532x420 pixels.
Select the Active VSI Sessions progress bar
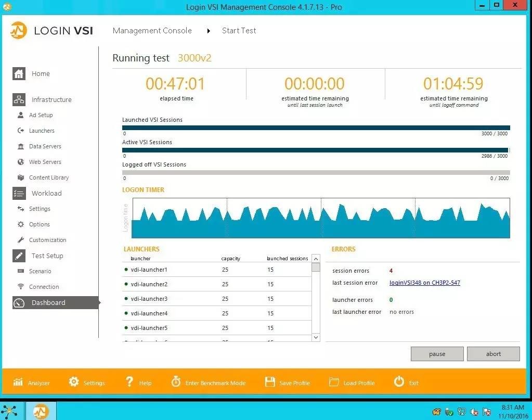click(316, 150)
